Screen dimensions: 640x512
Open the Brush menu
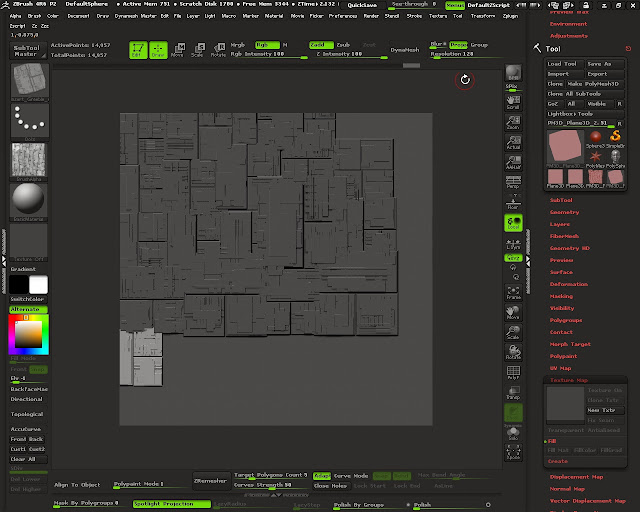(x=34, y=16)
